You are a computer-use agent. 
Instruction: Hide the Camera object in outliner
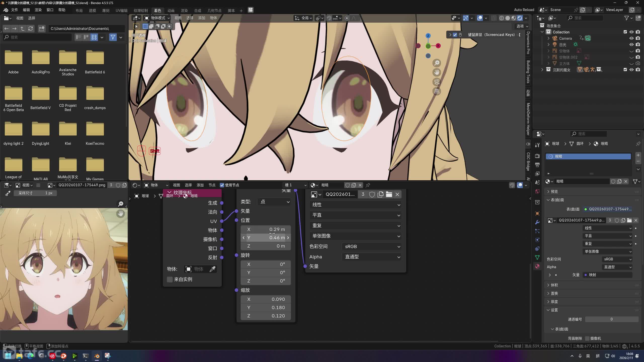coord(631,38)
